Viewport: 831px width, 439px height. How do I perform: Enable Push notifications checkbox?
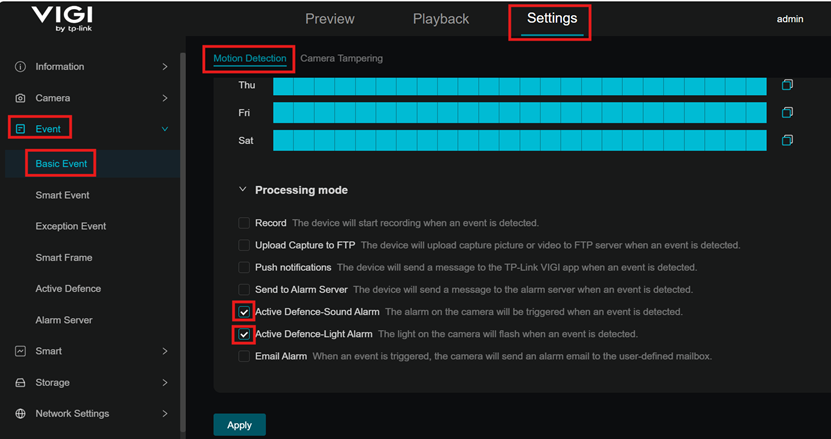pyautogui.click(x=244, y=267)
